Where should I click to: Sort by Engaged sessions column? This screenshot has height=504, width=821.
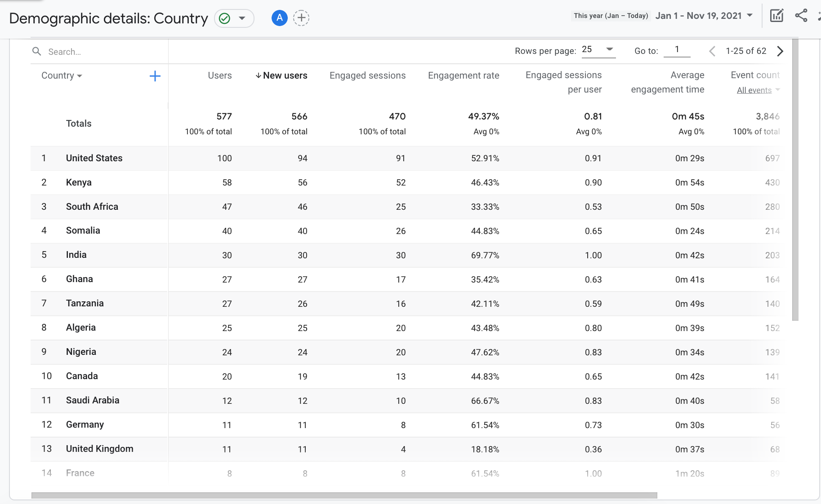click(367, 75)
